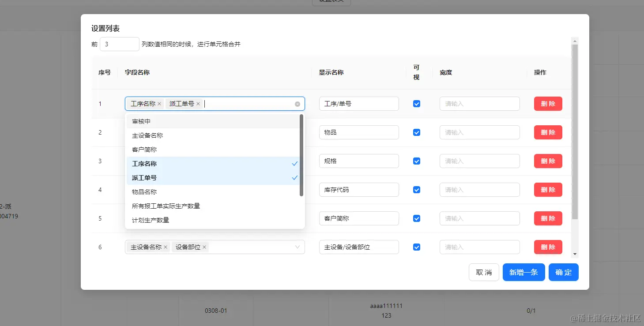644x326 pixels.
Task: Click the clear-all circle icon in row 1 selector
Action: pos(297,103)
